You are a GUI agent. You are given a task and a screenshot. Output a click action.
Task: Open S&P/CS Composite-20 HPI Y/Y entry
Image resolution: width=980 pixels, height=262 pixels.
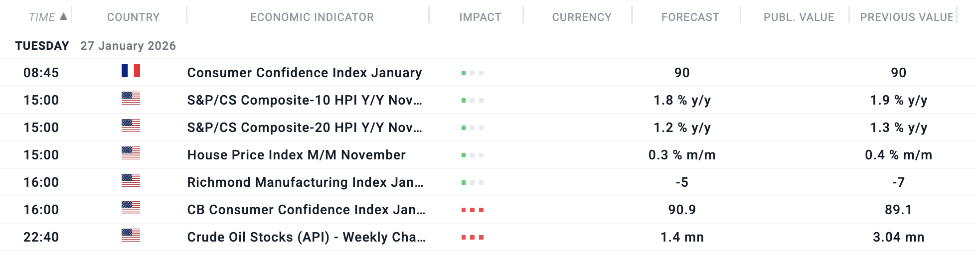(304, 128)
